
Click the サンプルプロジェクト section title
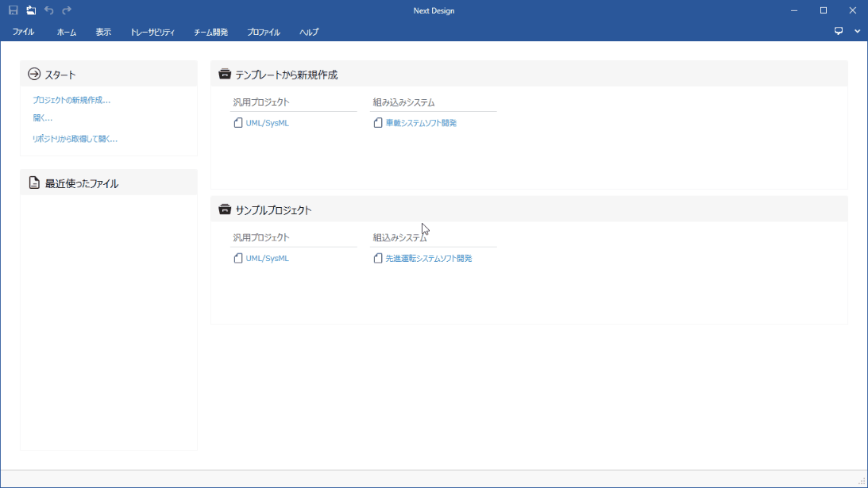(x=273, y=210)
